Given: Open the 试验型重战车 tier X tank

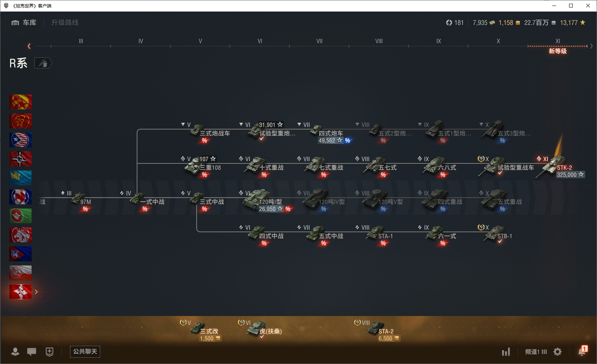Looking at the screenshot, I should [x=507, y=166].
